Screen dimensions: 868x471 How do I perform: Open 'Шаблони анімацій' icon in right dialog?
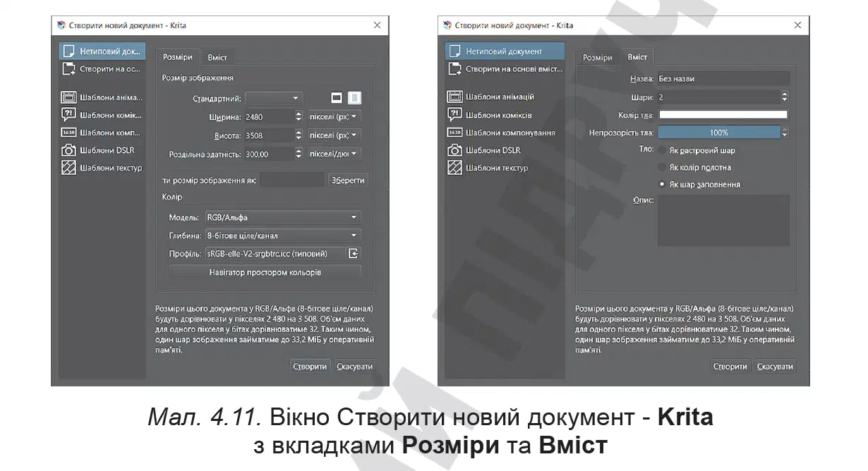pyautogui.click(x=455, y=97)
